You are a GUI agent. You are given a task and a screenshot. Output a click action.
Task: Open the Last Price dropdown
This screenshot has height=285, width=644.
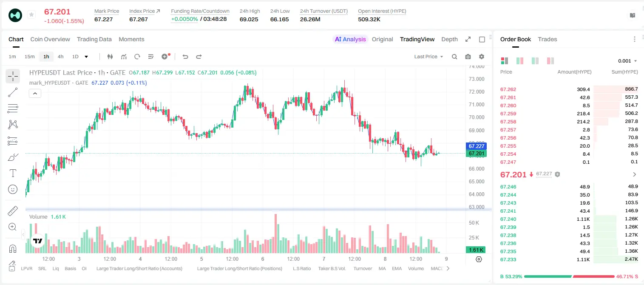pyautogui.click(x=428, y=57)
